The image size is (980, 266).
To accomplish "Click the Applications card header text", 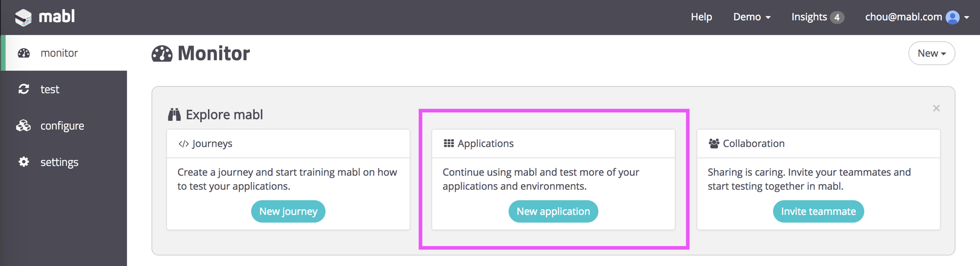I will (x=485, y=143).
